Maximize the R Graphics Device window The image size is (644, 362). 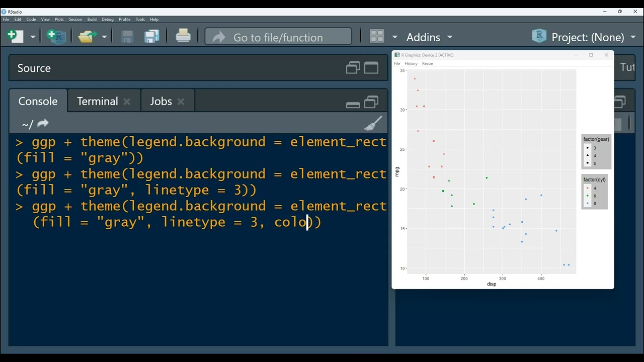(x=591, y=55)
